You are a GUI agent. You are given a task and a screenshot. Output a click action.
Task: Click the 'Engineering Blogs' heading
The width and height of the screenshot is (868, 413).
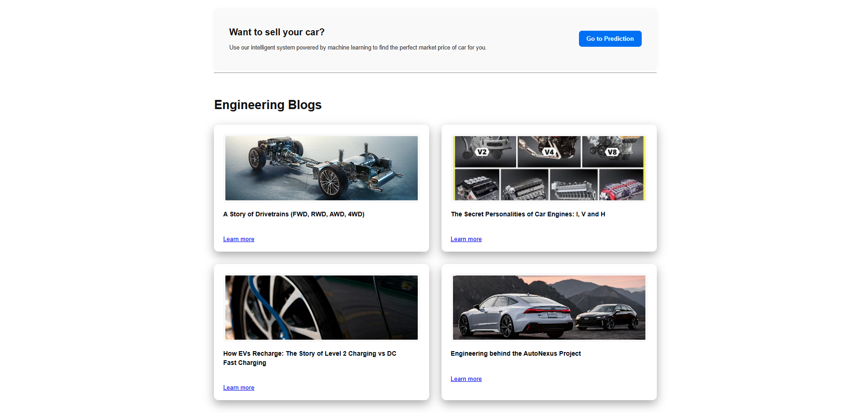tap(268, 105)
